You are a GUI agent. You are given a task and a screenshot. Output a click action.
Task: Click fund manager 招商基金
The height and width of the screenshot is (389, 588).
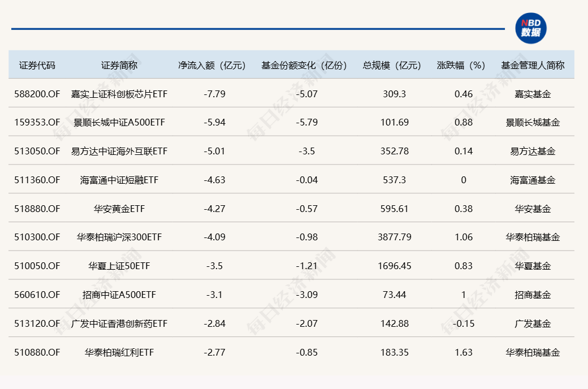click(x=533, y=295)
